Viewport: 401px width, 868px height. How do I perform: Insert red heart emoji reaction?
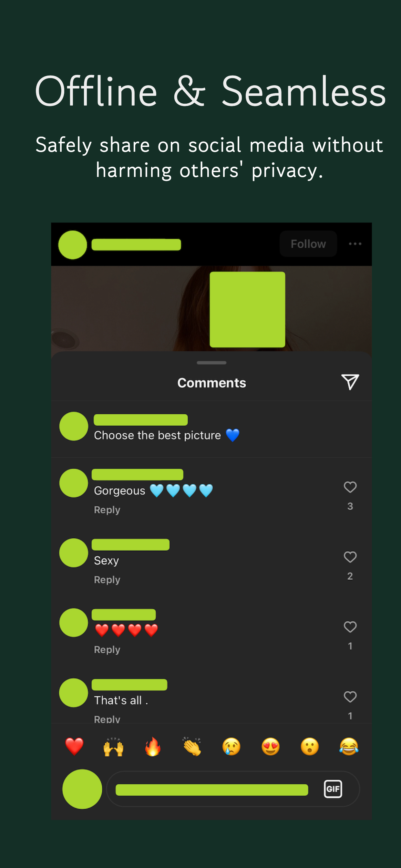click(x=74, y=746)
